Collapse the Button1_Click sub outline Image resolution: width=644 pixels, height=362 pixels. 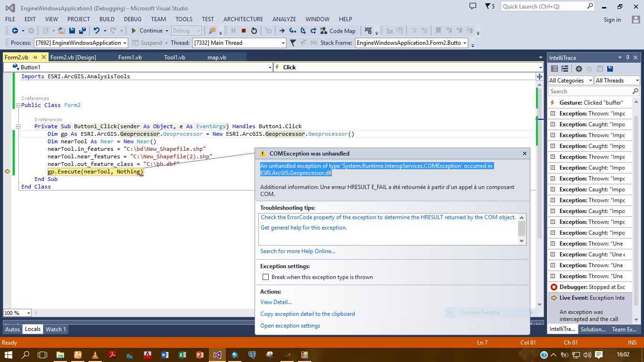click(x=18, y=126)
